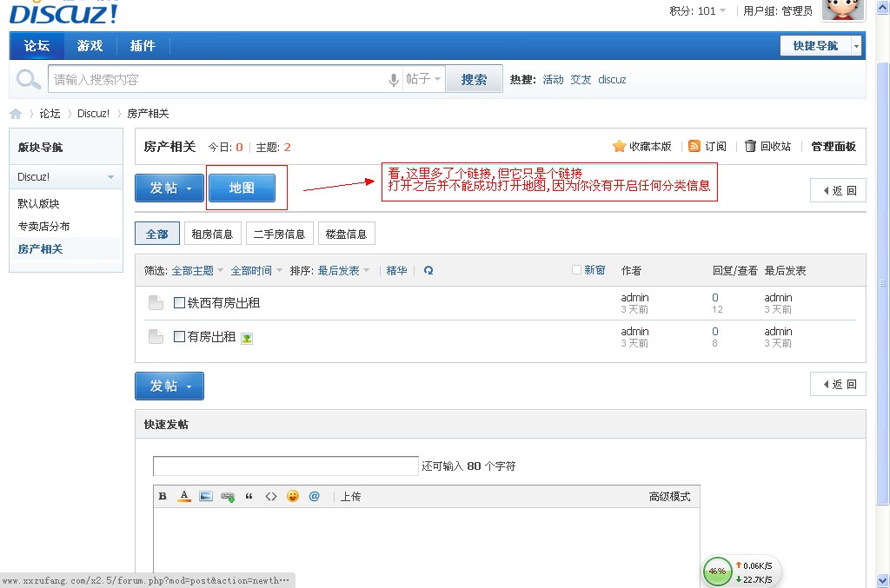Image resolution: width=890 pixels, height=588 pixels.
Task: Collapse the Discuz! sidebar category
Action: pos(110,177)
